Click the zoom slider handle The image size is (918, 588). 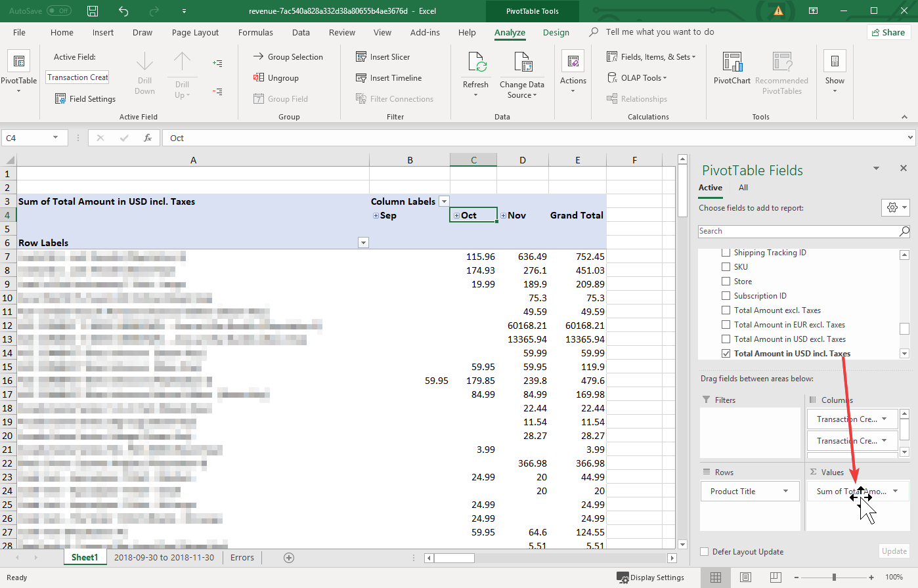point(834,577)
